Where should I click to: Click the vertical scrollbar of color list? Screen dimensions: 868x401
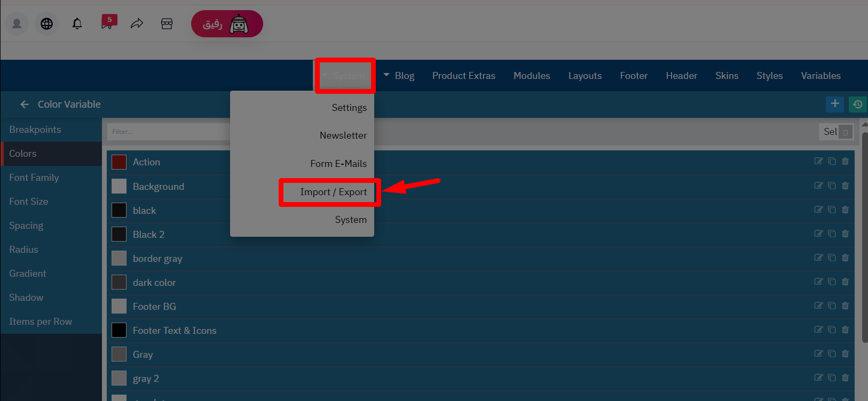865,237
